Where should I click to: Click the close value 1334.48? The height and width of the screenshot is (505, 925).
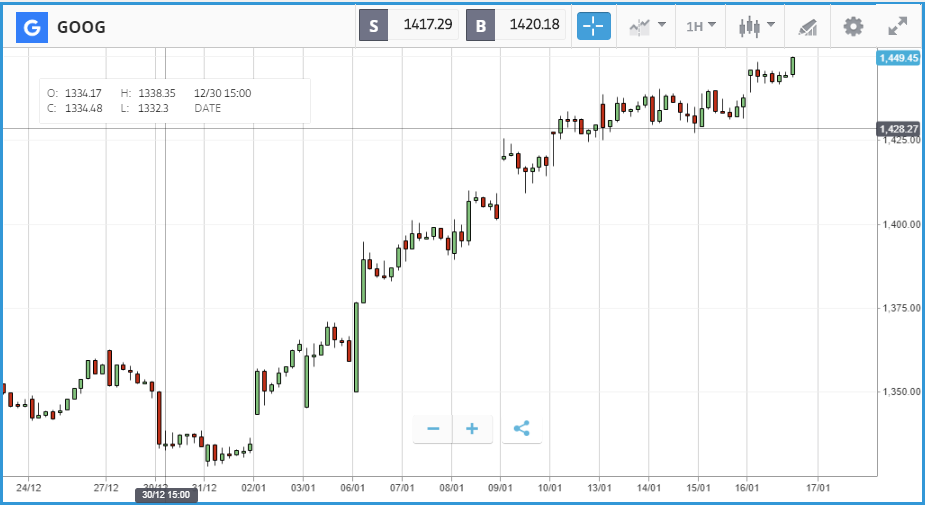83,109
